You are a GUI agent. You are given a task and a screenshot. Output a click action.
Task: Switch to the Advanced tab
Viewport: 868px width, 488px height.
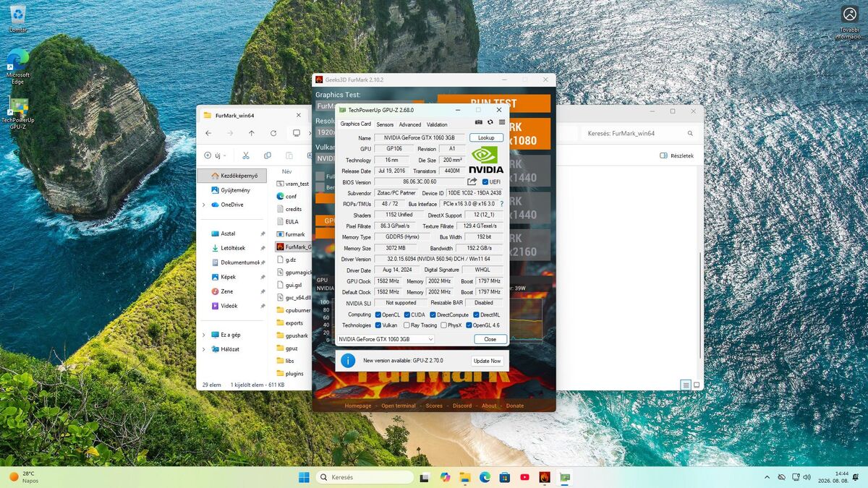(410, 124)
